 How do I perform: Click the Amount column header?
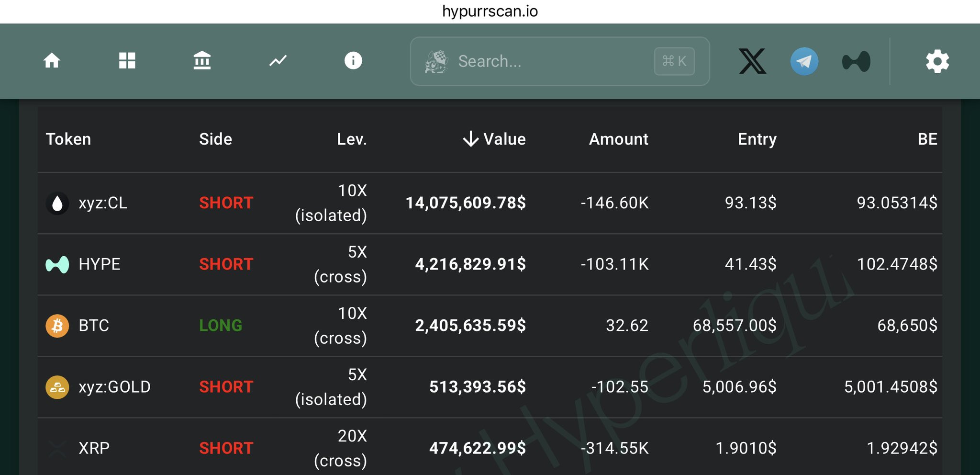[x=618, y=139]
